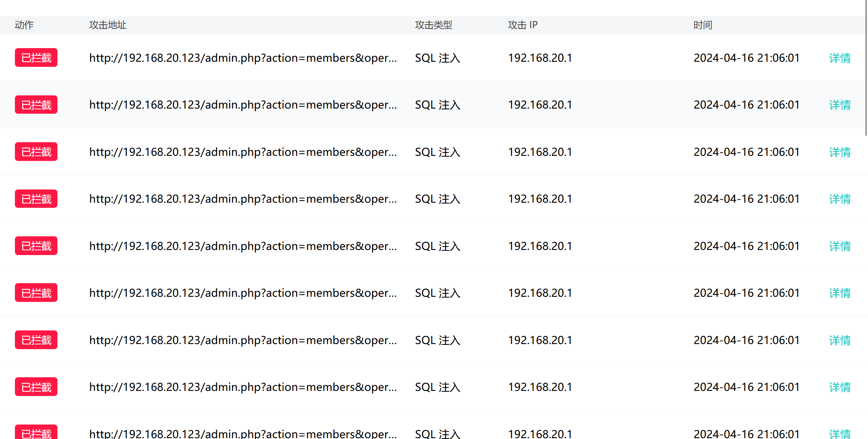Open 详情 link in the second row
This screenshot has height=439, width=868.
point(839,105)
